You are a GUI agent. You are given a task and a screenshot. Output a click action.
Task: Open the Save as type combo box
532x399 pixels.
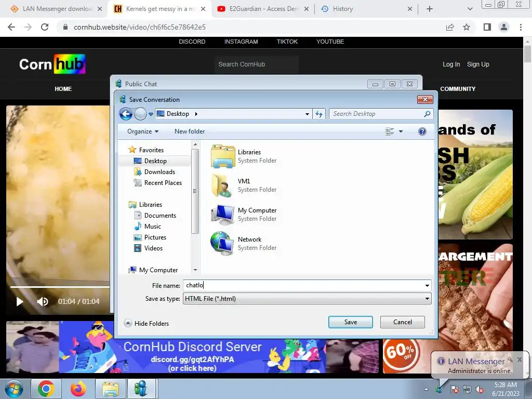pos(307,299)
